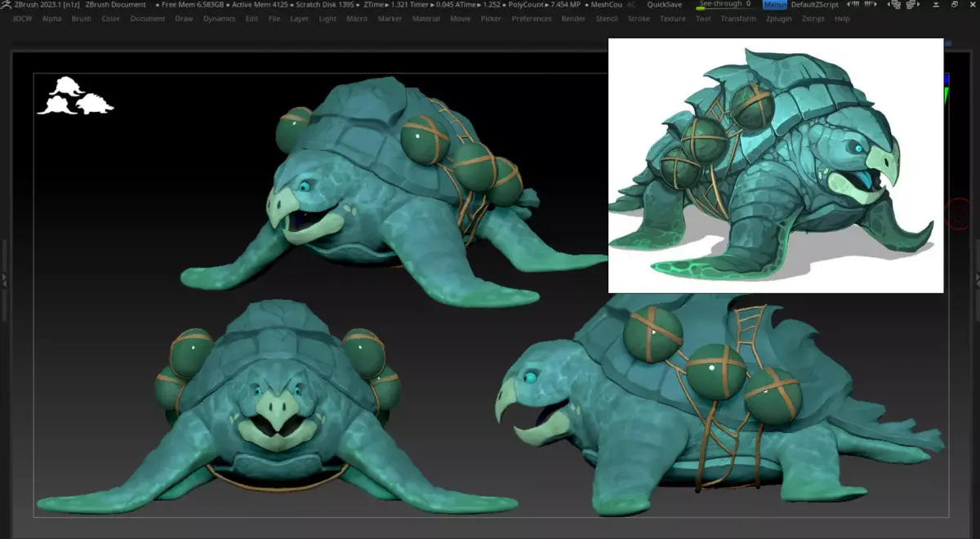Open the Zscript menu
The image size is (980, 539).
pos(813,19)
